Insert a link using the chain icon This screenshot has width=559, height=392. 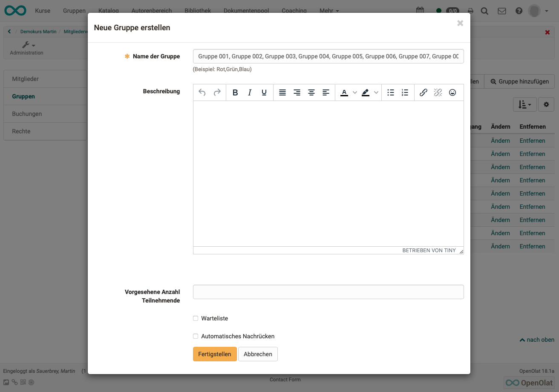tap(423, 92)
